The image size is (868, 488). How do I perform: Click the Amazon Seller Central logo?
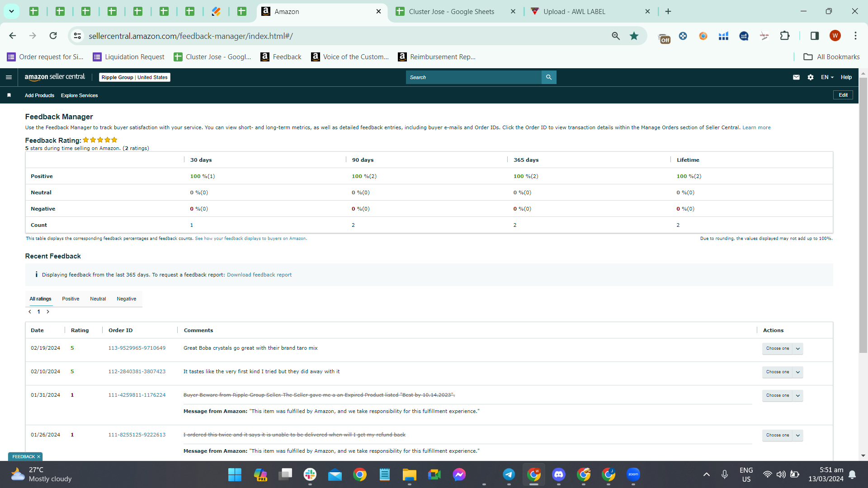click(x=55, y=77)
